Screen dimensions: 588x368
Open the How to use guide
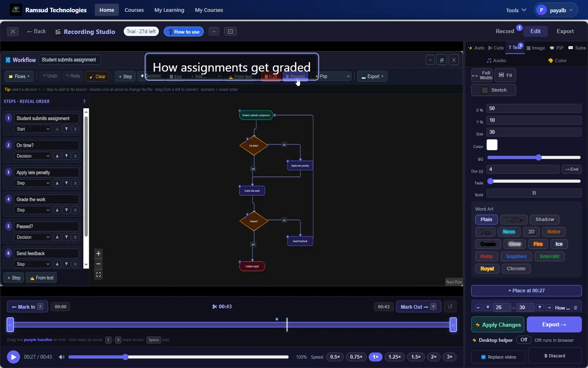[x=184, y=31]
